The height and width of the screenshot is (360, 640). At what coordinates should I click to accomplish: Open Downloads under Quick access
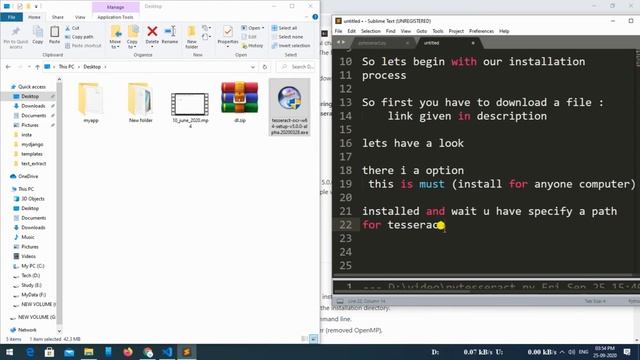(33, 106)
